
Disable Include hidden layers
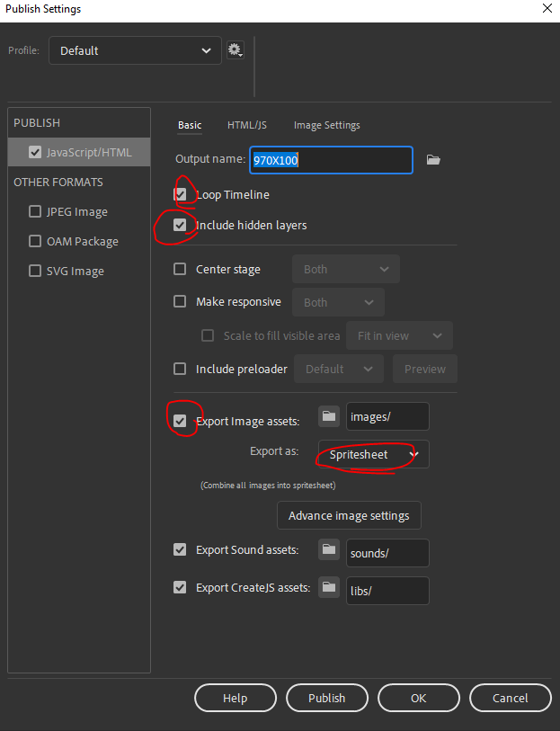click(181, 225)
